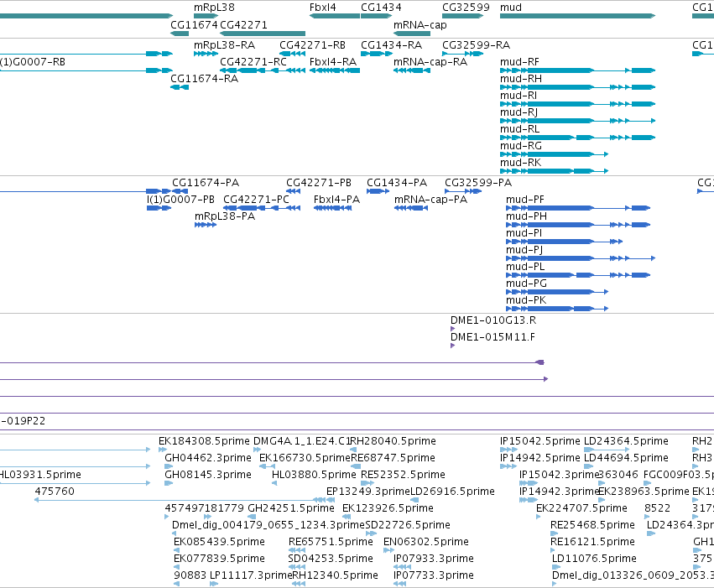714x588 pixels.
Task: Select EST EK184308.5prime
Action: point(204,441)
